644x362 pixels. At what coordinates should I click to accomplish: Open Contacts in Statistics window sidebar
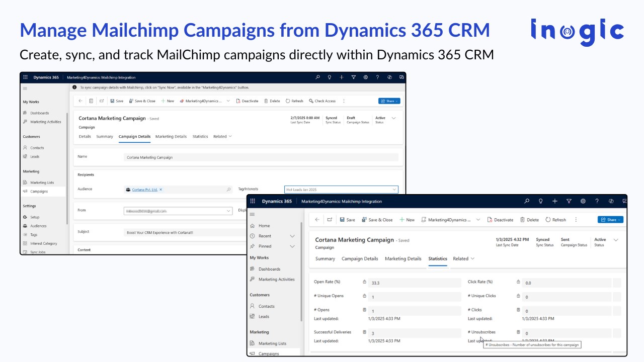pos(266,306)
